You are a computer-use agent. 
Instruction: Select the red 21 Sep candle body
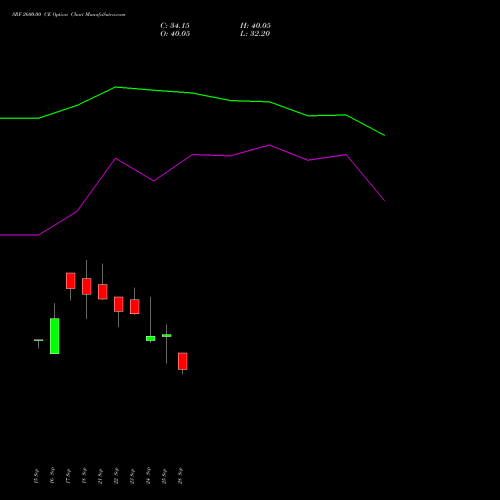pyautogui.click(x=103, y=292)
